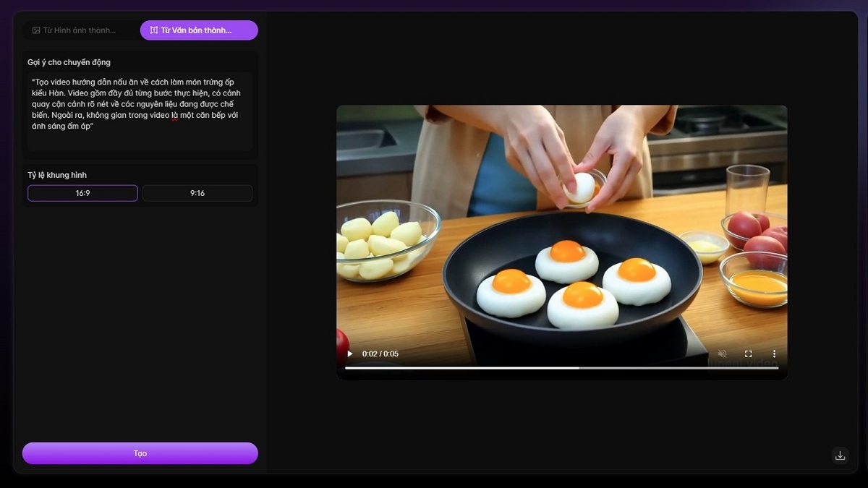Switch the aspect ratio to 9:16
The image size is (868, 488).
(197, 192)
